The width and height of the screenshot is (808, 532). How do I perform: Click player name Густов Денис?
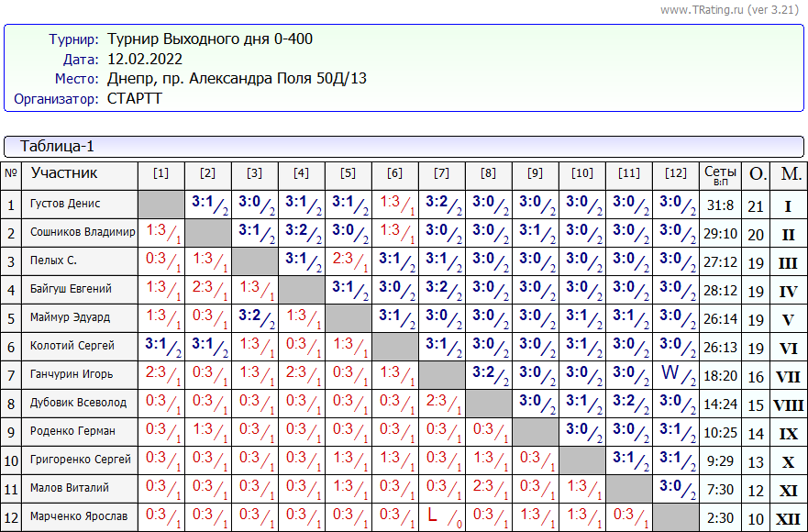pyautogui.click(x=65, y=205)
